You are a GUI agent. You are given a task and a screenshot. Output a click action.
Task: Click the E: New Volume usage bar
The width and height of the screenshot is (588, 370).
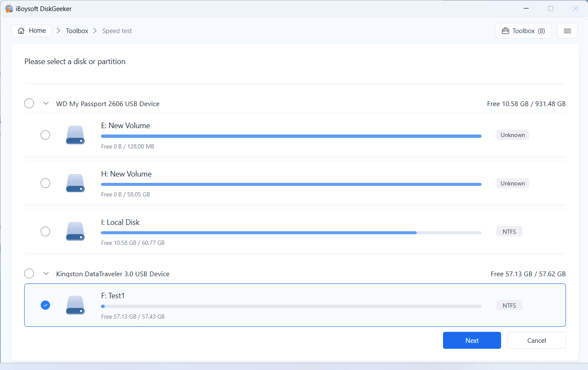291,136
